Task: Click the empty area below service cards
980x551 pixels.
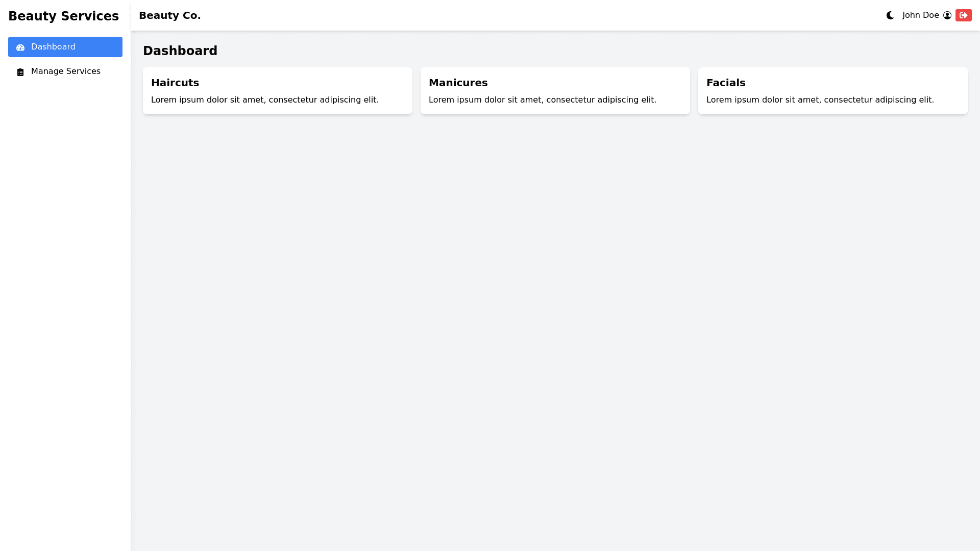Action: [x=555, y=306]
